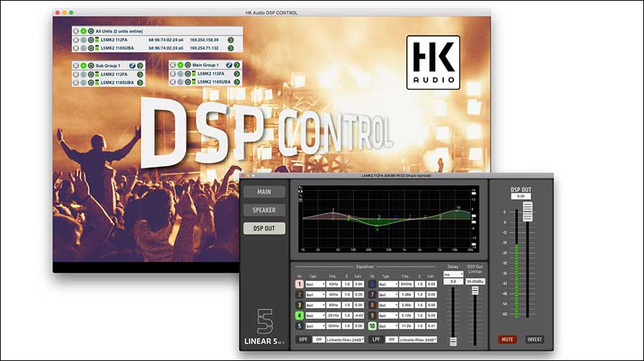
Task: Select the DSP OUT tab
Action: 264,228
